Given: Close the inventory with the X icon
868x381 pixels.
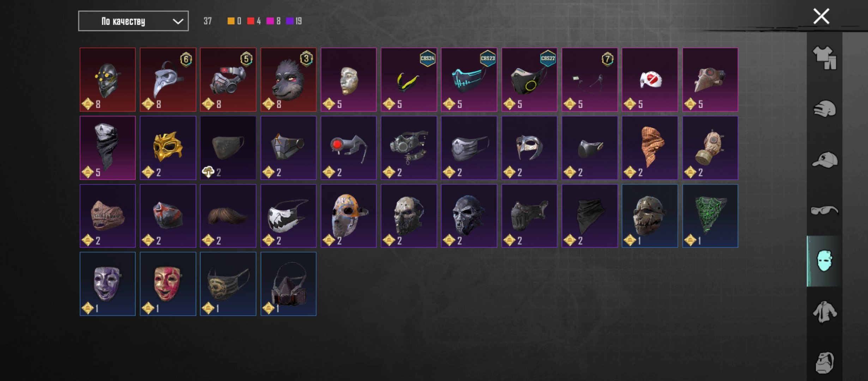Looking at the screenshot, I should pos(821,17).
